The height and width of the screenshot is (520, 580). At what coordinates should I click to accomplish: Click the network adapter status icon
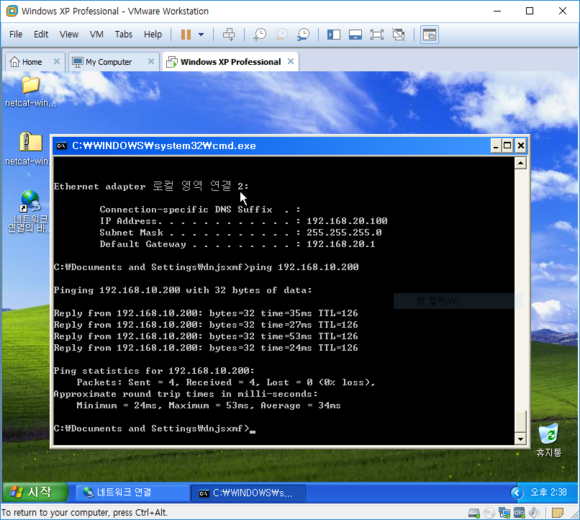click(x=504, y=513)
